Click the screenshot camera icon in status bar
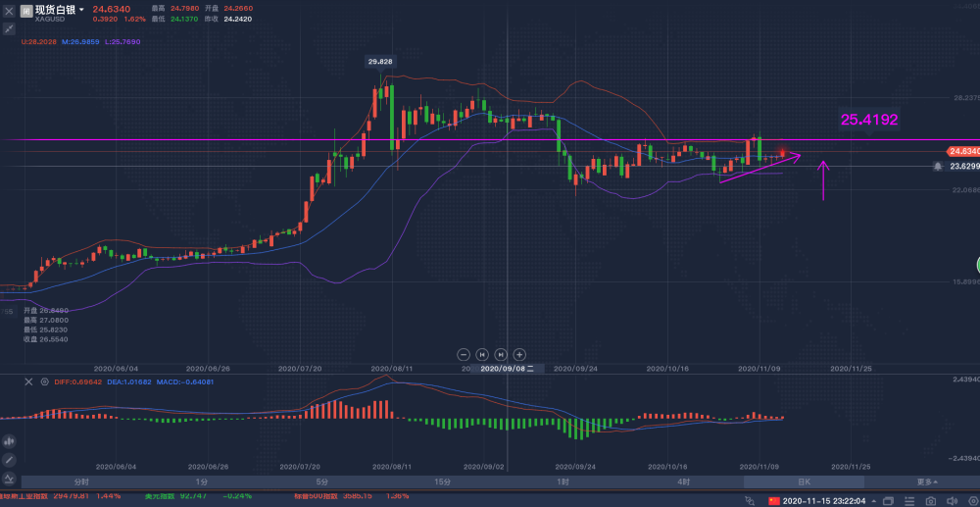980x507 pixels. 931,501
